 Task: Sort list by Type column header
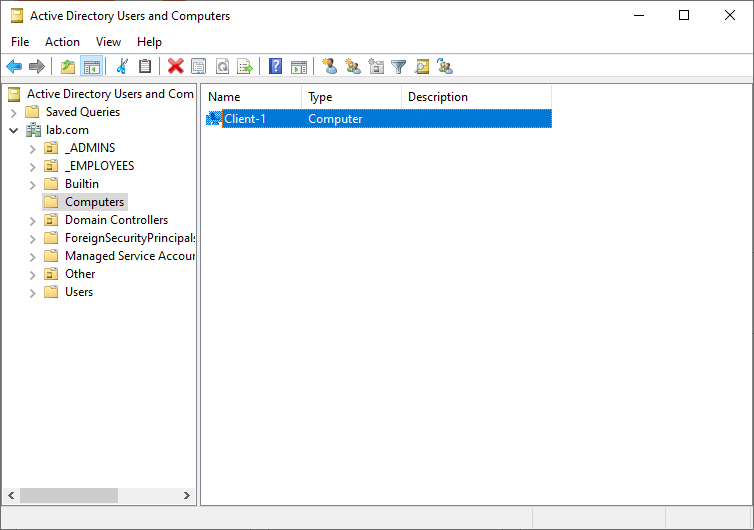pyautogui.click(x=352, y=97)
